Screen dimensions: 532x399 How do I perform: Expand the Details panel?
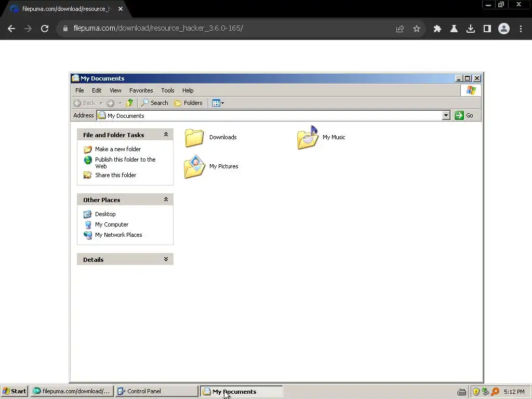(x=166, y=259)
